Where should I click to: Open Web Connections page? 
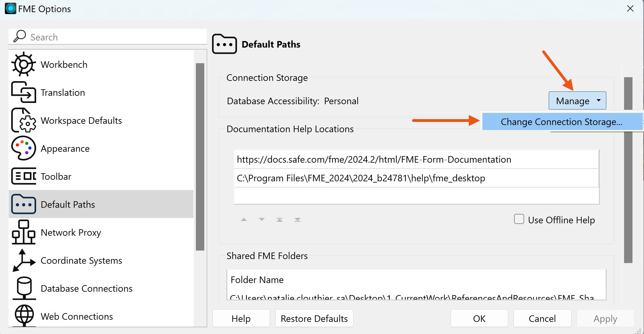101,315
